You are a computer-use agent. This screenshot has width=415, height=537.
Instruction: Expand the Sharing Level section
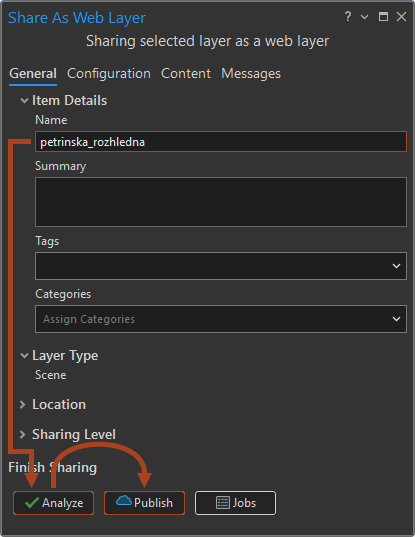tap(23, 435)
